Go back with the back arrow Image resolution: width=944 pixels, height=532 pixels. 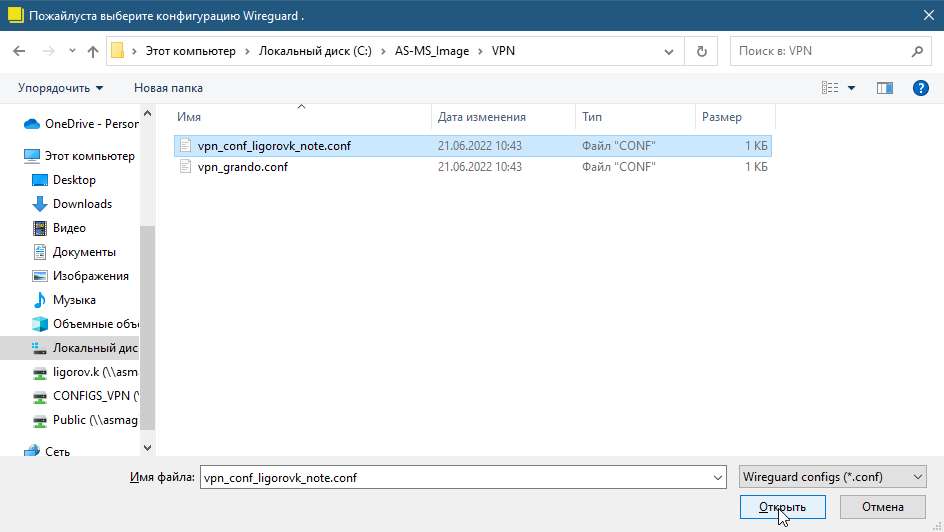19,51
